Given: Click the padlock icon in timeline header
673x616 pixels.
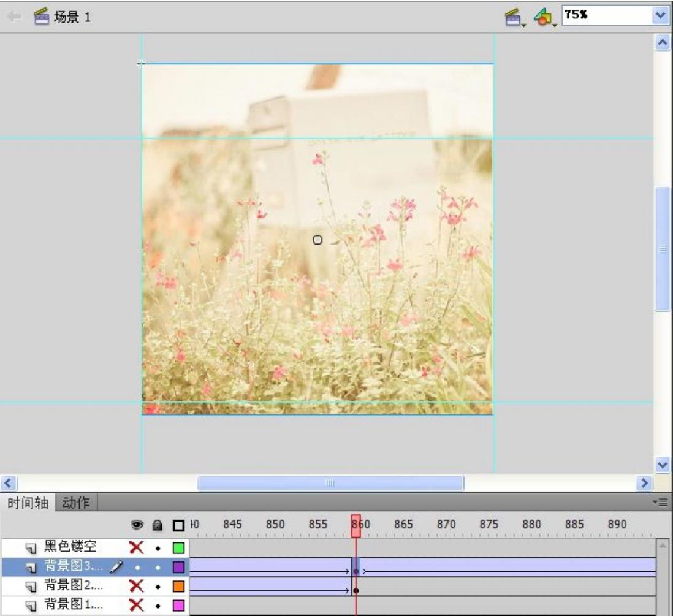Looking at the screenshot, I should [x=158, y=525].
